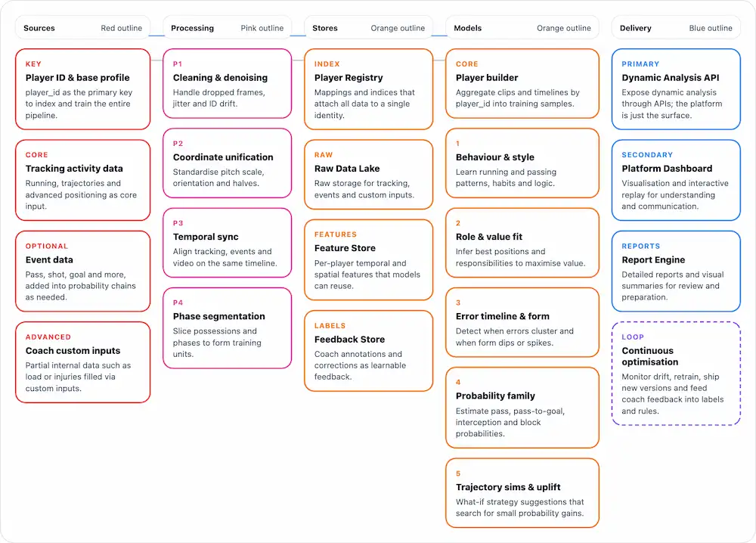
Task: Select the Tracking activity data card
Action: (82, 180)
